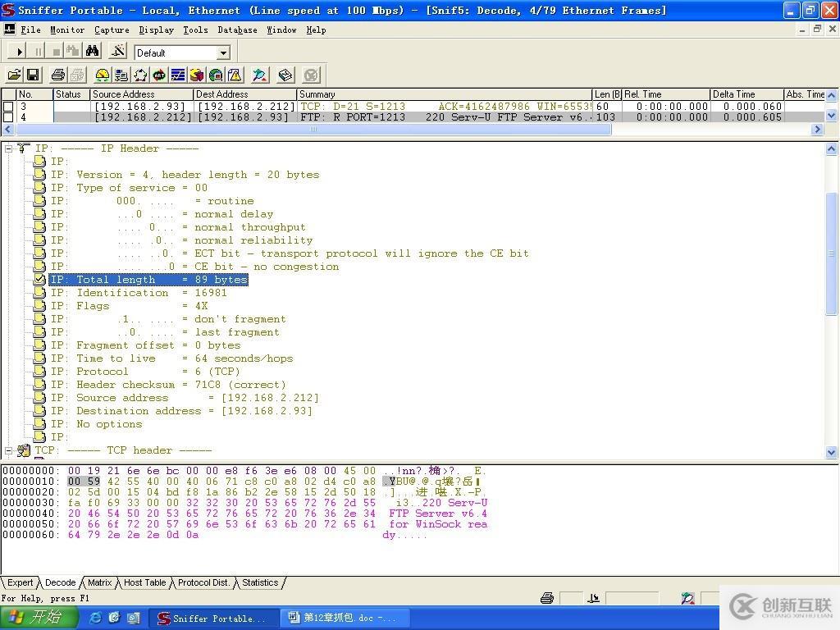The width and height of the screenshot is (840, 630).
Task: Collapse the IP Header tree node
Action: [9, 148]
